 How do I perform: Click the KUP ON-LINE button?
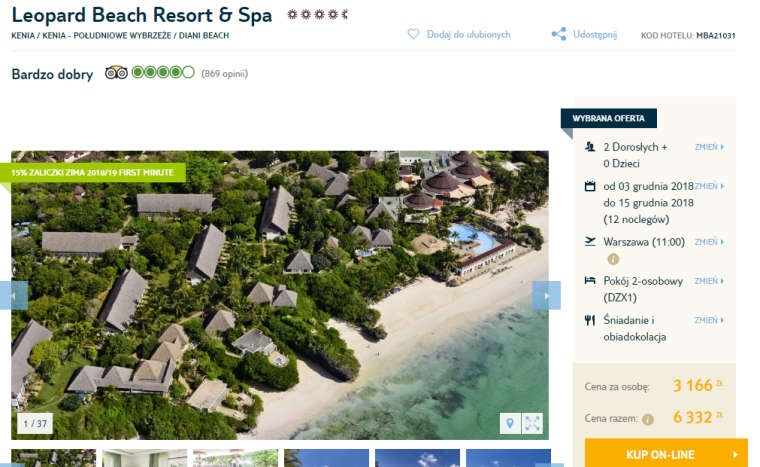[666, 454]
